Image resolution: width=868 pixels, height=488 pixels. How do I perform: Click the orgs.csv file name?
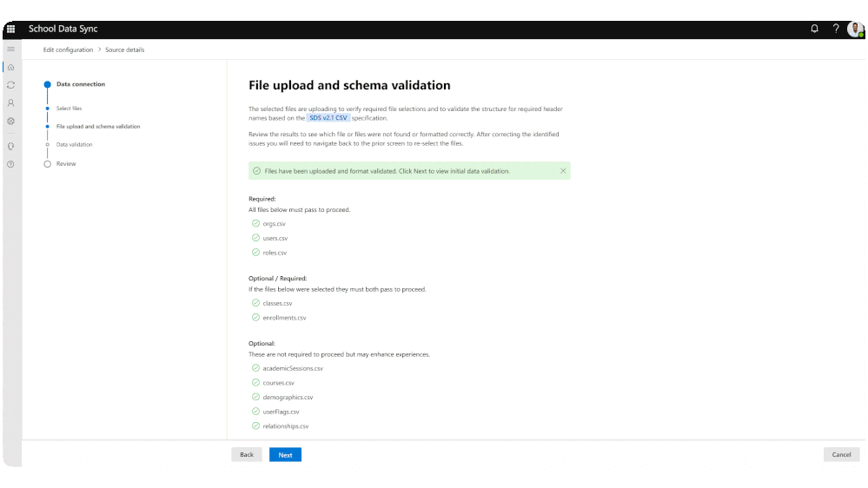coord(274,224)
